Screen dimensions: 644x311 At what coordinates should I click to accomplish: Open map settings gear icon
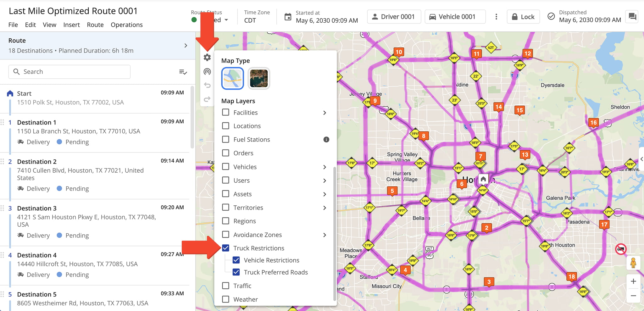(207, 58)
